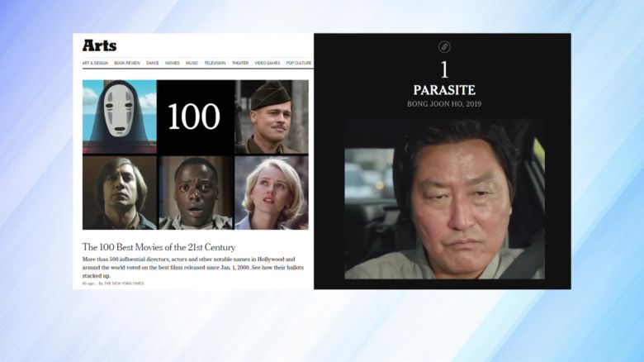Image resolution: width=644 pixels, height=362 pixels.
Task: Go to the Book Review section
Action: pos(127,63)
